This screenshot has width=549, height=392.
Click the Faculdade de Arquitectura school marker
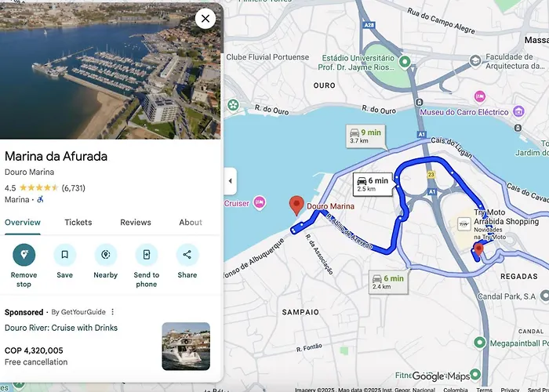[475, 61]
